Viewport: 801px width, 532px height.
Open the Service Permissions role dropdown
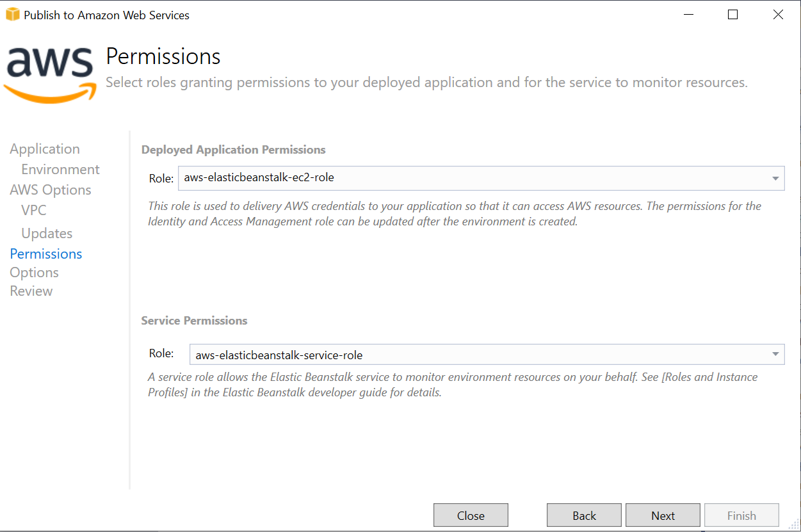point(775,354)
